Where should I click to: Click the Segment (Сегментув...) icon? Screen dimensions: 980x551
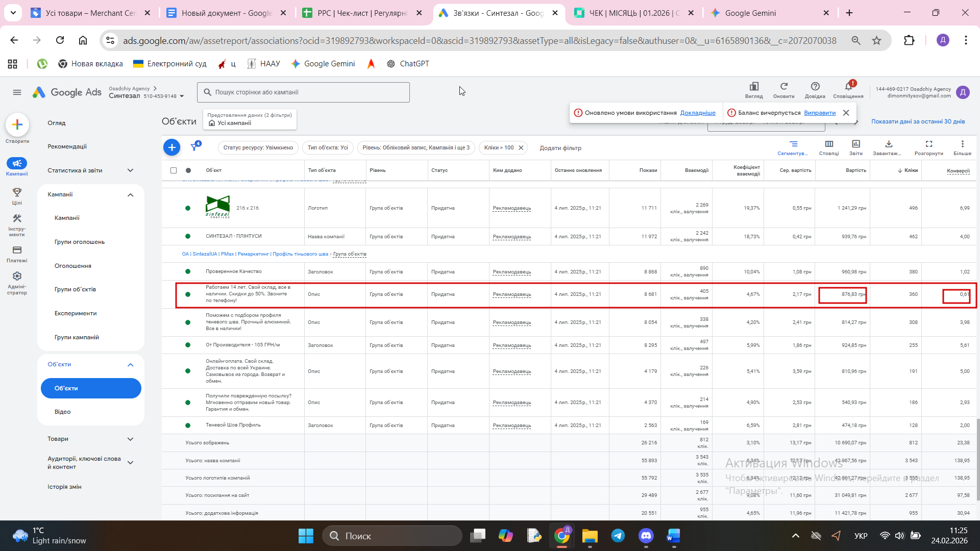tap(793, 144)
